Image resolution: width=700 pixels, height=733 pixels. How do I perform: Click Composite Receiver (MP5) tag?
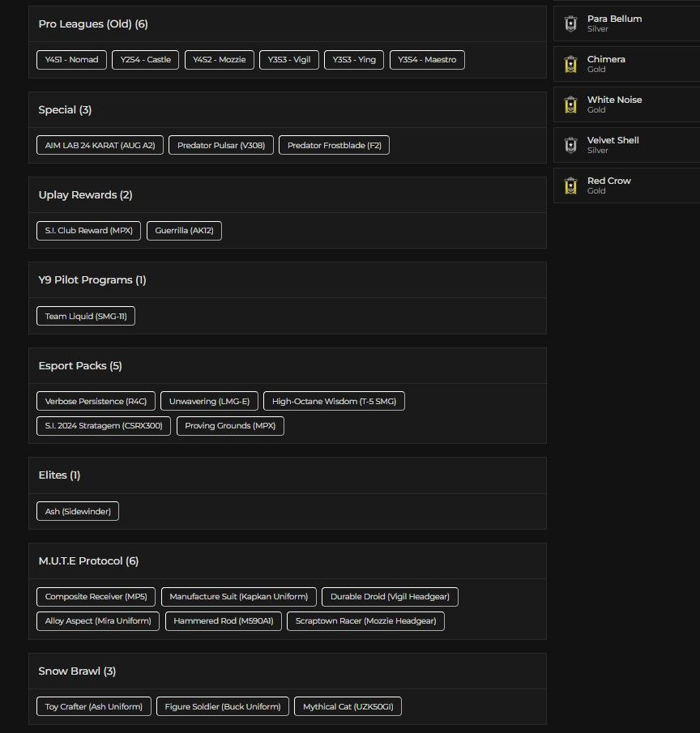coord(96,597)
